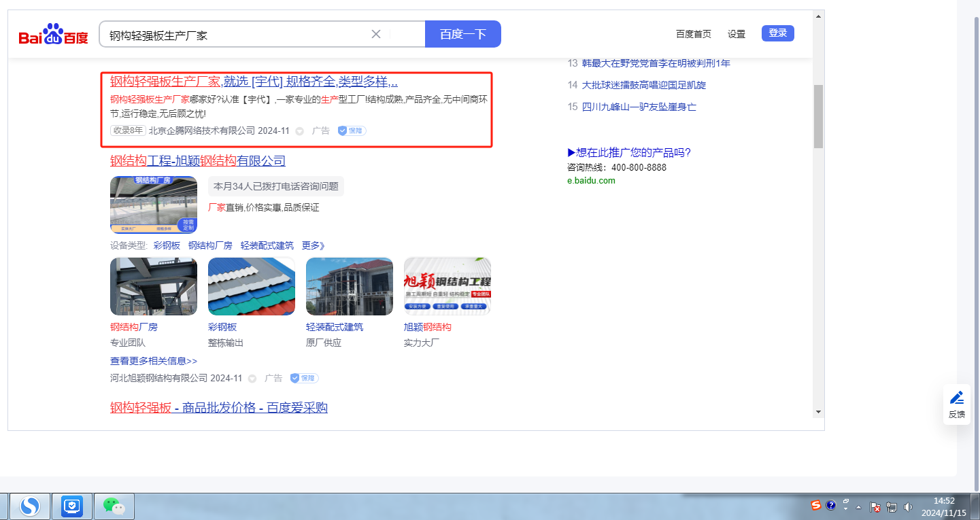Clear the search box with the X icon
This screenshot has width=980, height=520.
[376, 34]
